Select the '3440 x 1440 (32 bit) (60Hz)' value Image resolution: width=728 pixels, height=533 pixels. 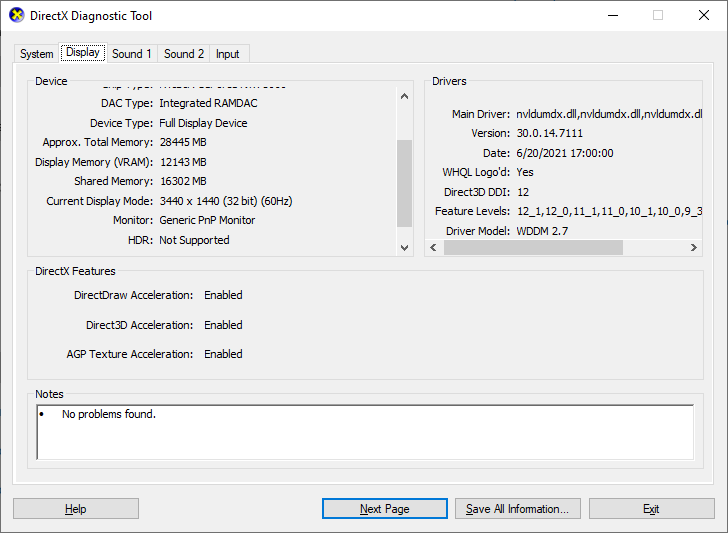[226, 201]
